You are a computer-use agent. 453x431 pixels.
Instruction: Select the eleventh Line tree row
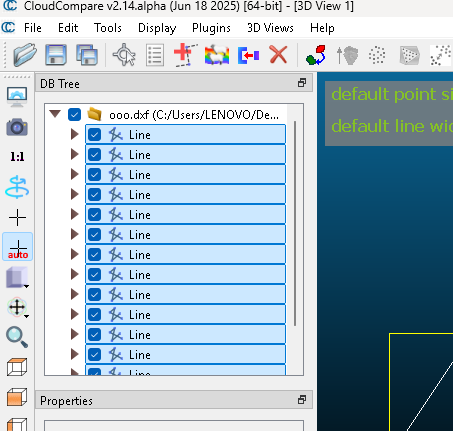186,335
